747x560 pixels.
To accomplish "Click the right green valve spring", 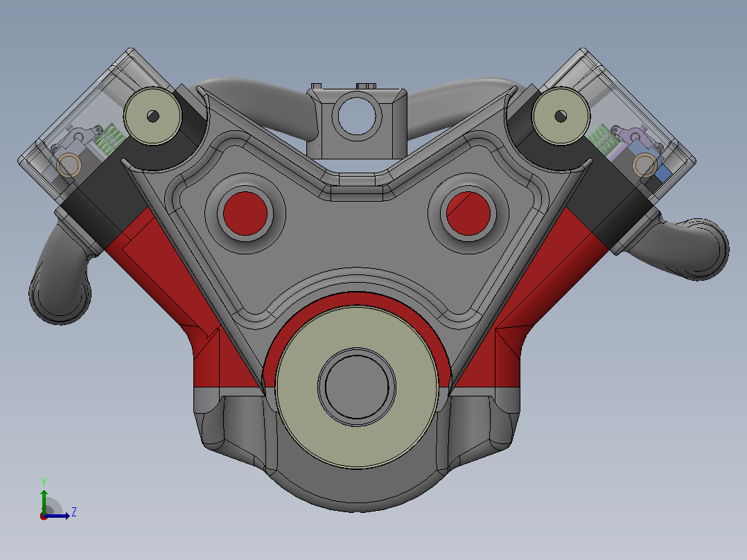I will 603,139.
